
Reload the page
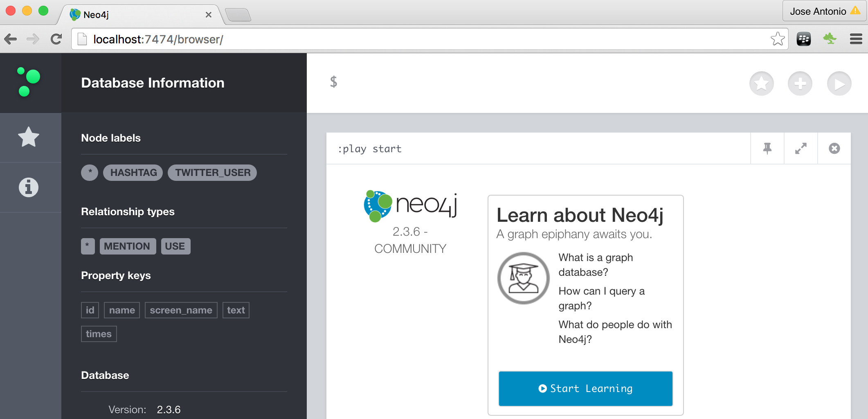coord(56,39)
